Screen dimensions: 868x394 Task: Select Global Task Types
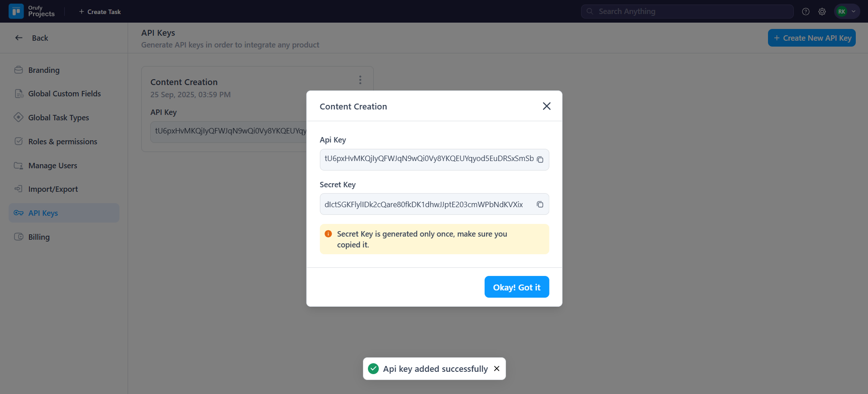click(x=58, y=118)
